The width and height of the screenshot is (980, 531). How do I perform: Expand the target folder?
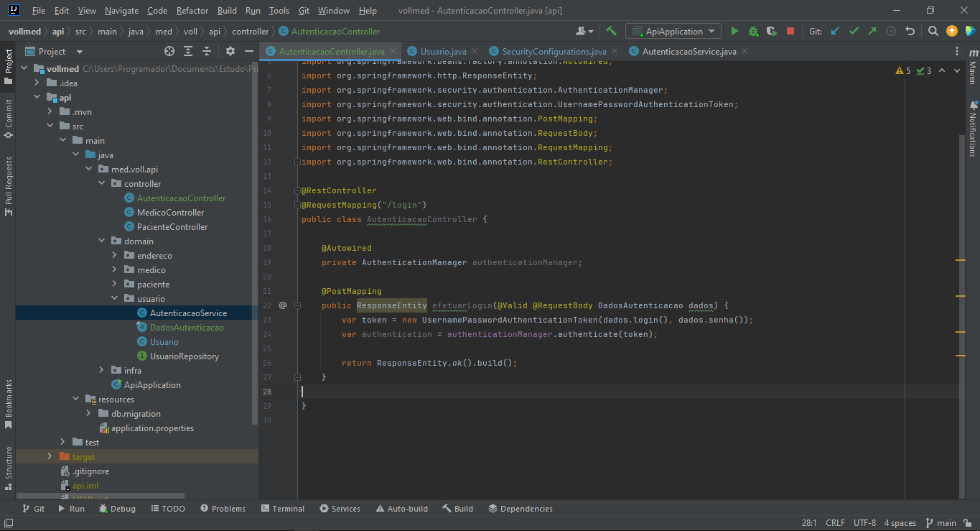click(x=50, y=457)
